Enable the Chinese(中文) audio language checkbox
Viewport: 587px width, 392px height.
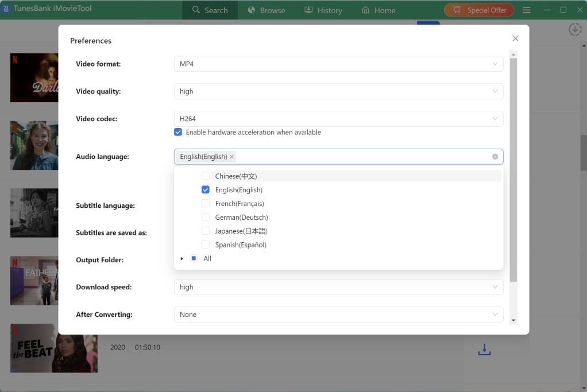coord(205,176)
